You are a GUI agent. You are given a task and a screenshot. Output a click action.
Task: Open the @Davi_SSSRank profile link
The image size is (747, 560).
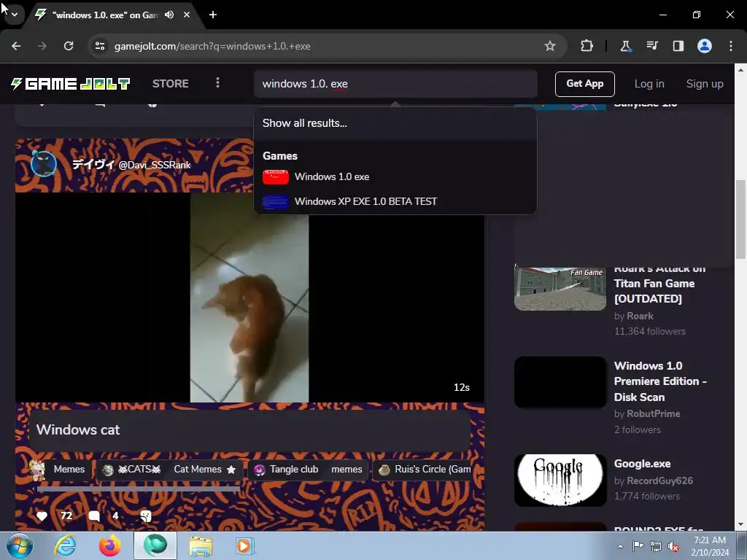point(155,165)
